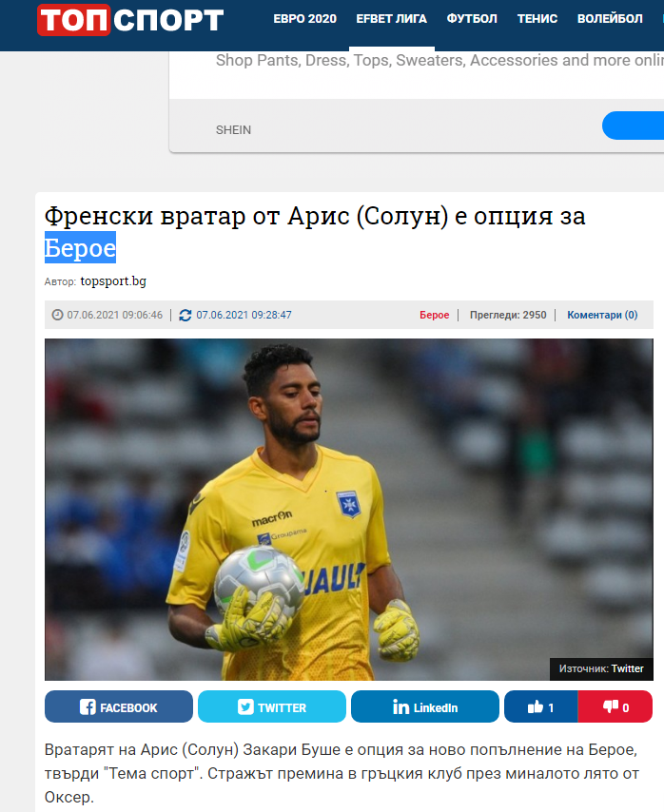Click the blue button in SHEIN ad

click(633, 126)
